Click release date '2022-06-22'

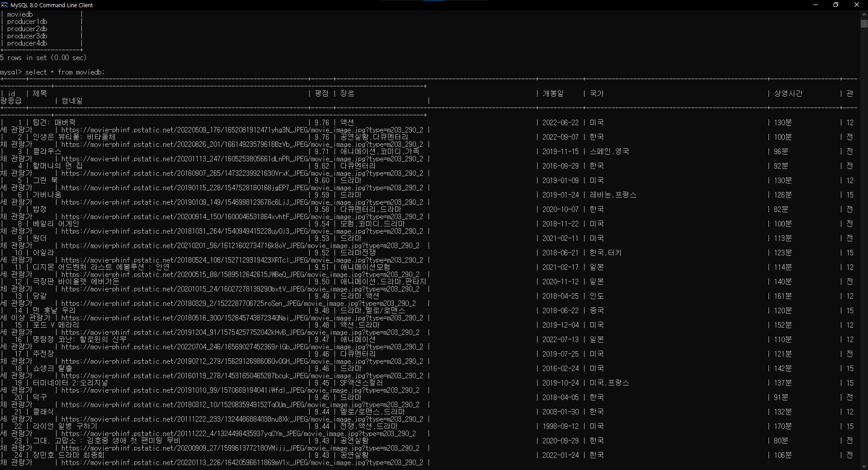(x=561, y=122)
